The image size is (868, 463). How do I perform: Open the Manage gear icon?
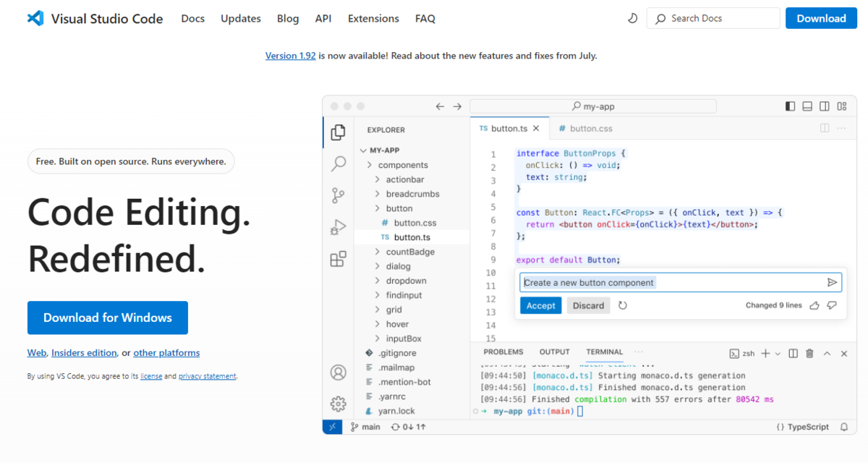click(338, 404)
